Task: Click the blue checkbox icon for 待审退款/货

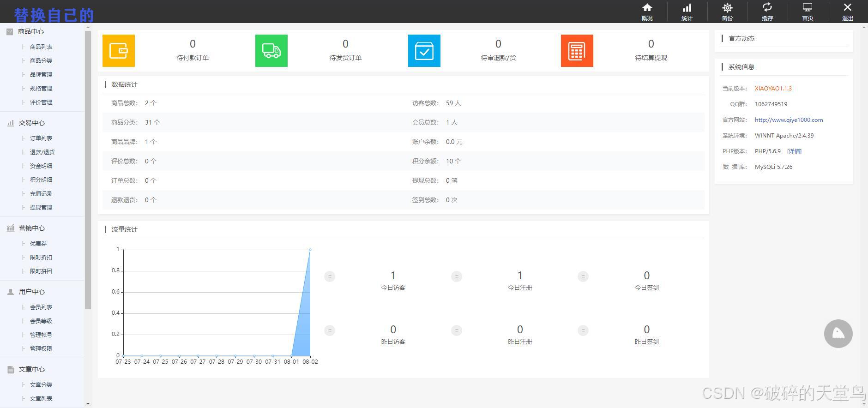Action: click(x=424, y=51)
